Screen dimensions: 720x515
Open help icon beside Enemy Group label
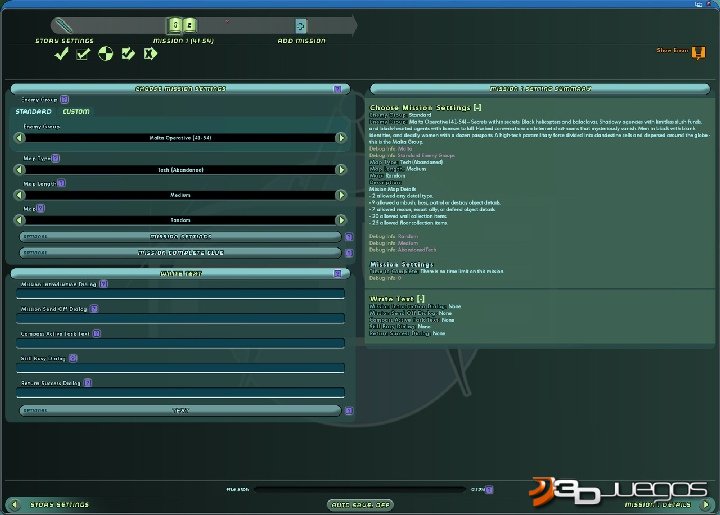click(64, 100)
